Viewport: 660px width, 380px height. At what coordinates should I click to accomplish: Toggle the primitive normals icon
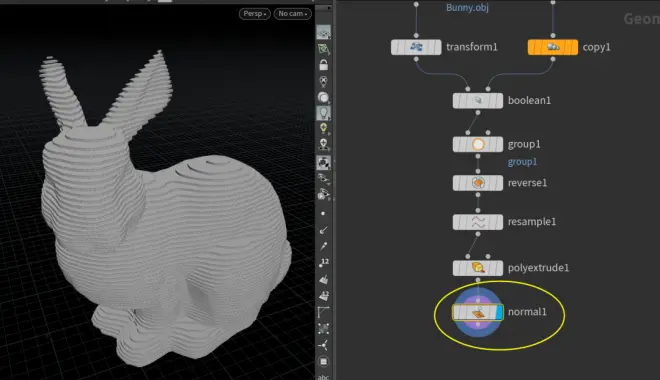pos(323,279)
